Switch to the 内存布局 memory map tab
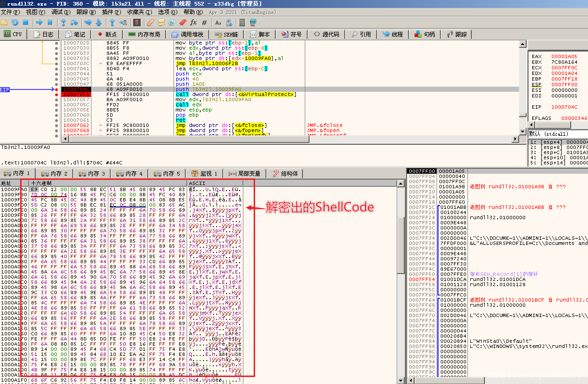Screen dimensions: 588x384 tap(144, 34)
